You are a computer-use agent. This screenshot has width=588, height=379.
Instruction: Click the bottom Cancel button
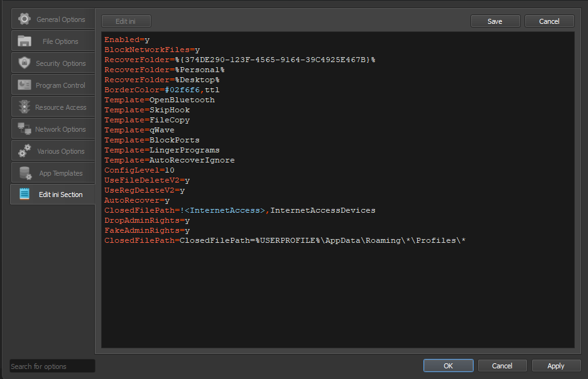[x=502, y=366]
